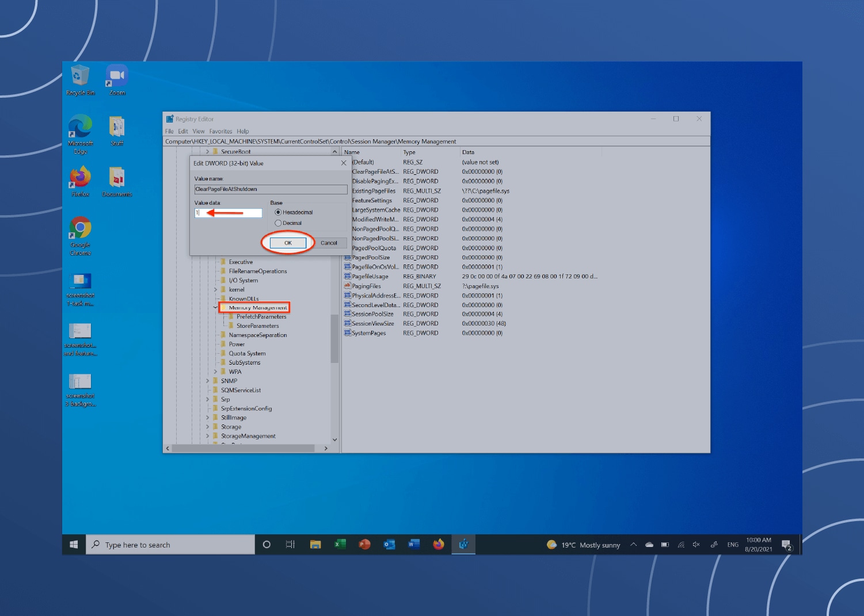Open the Edit menu in Registry Editor
Image resolution: width=864 pixels, height=616 pixels.
pyautogui.click(x=182, y=131)
